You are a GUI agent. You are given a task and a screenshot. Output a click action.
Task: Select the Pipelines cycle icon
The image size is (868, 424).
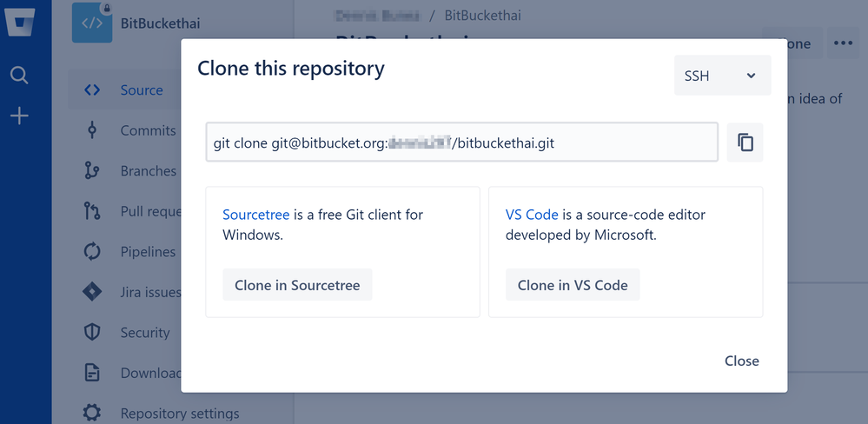[92, 252]
